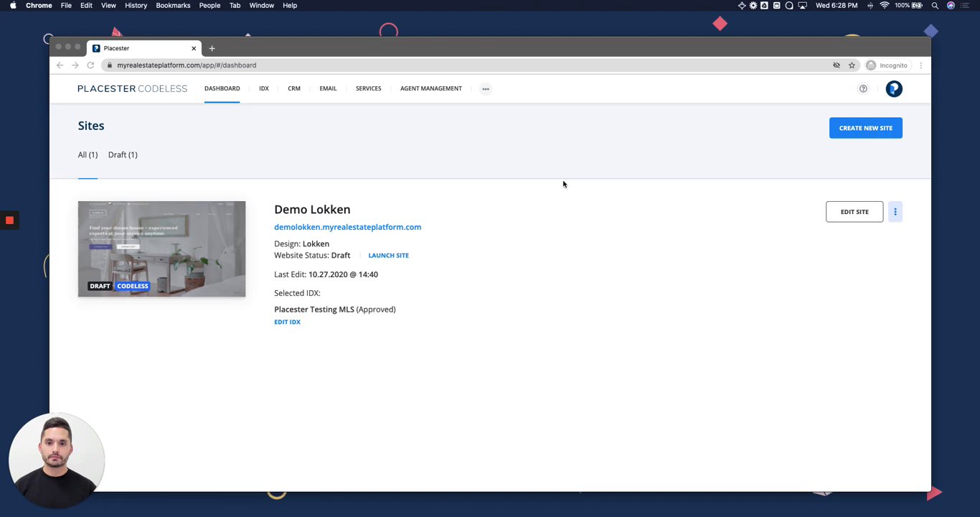Launch Siri from the menu bar
This screenshot has height=517, width=980.
coord(951,5)
